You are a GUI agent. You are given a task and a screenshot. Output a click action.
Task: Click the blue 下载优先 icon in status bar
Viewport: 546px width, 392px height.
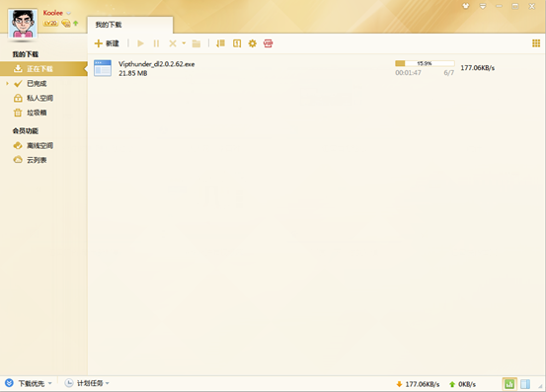pyautogui.click(x=10, y=384)
